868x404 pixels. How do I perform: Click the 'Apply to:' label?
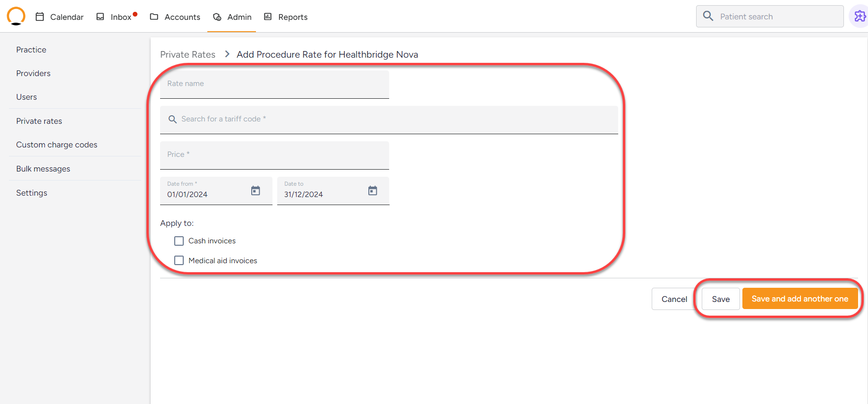[177, 223]
